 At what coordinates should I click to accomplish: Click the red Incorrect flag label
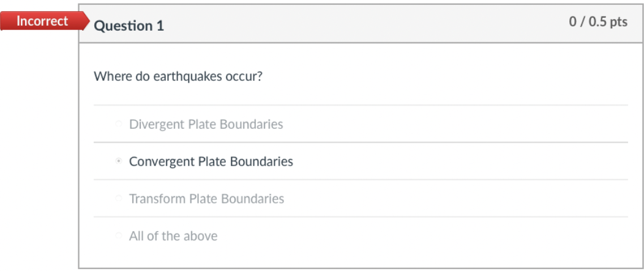coord(42,21)
